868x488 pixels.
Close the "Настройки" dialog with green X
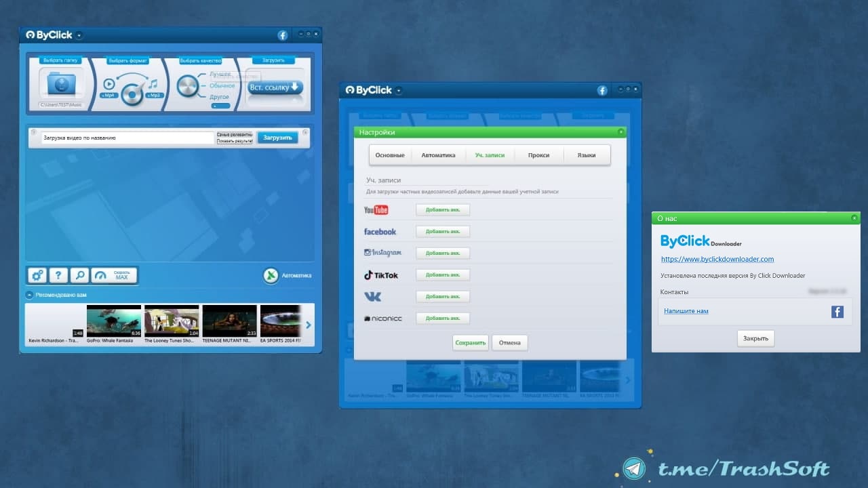pyautogui.click(x=620, y=132)
